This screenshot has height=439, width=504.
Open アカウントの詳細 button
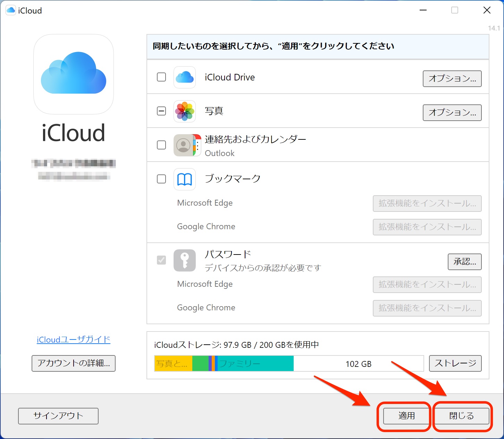tap(74, 363)
